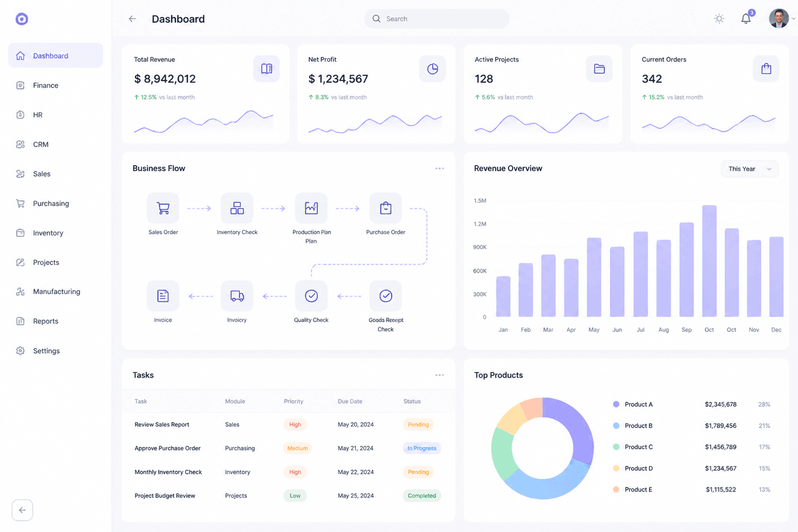Click the Settings gear icon in sidebar
This screenshot has height=532, width=798.
20,351
